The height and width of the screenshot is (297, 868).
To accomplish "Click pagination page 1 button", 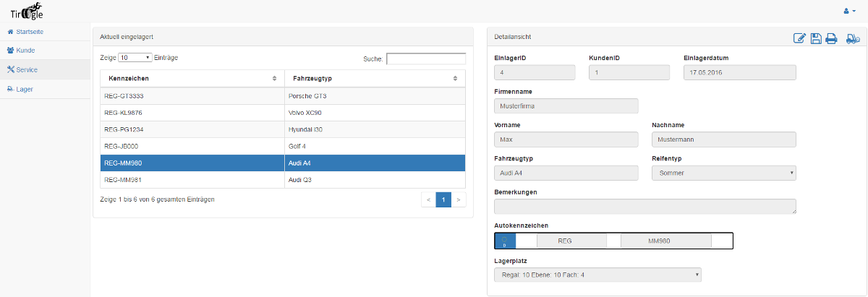I will click(443, 199).
